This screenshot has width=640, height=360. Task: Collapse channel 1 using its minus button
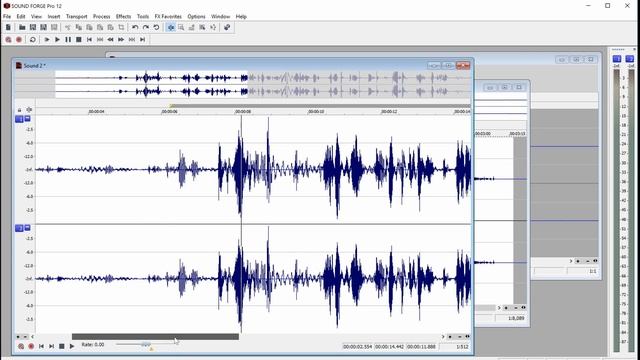coord(27,118)
